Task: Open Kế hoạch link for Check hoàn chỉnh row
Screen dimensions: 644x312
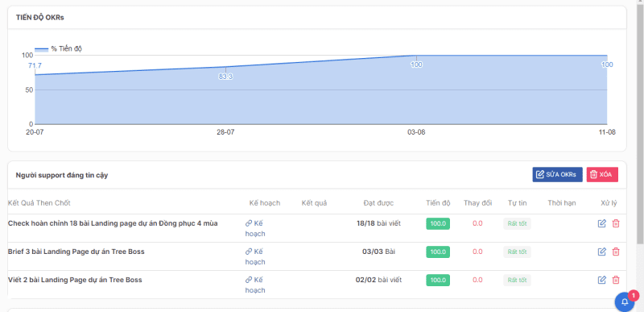Action: [255, 228]
